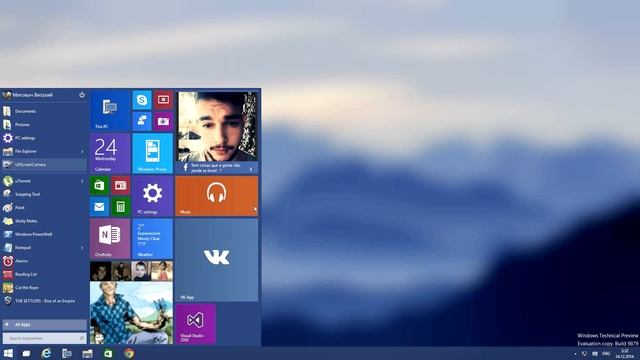This screenshot has height=360, width=640.
Task: Expand uTorrent jump list arrow
Action: pos(82,181)
